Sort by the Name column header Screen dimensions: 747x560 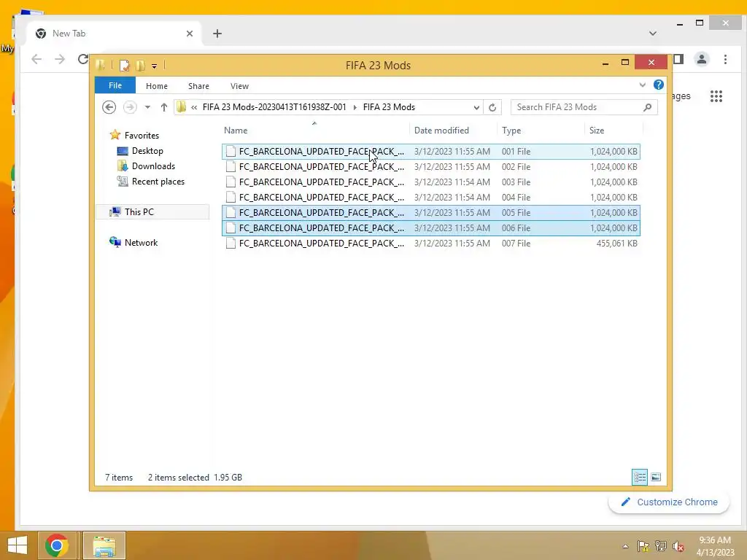pyautogui.click(x=314, y=131)
